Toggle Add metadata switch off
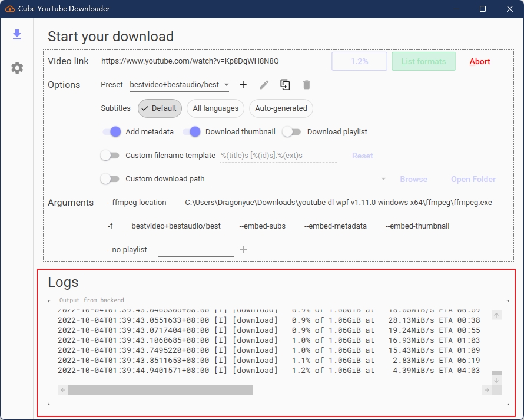 (112, 132)
